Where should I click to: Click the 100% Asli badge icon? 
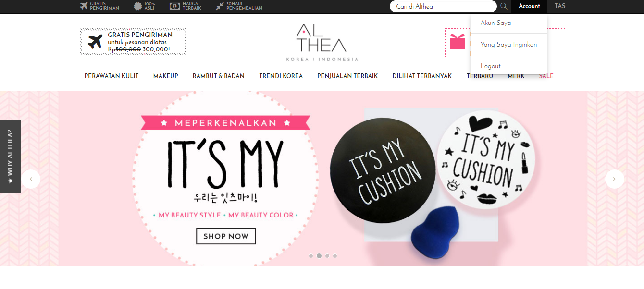pyautogui.click(x=138, y=6)
